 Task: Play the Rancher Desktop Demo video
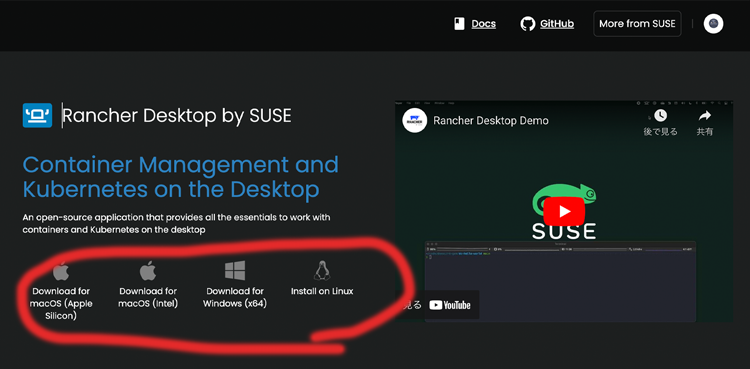click(x=564, y=211)
